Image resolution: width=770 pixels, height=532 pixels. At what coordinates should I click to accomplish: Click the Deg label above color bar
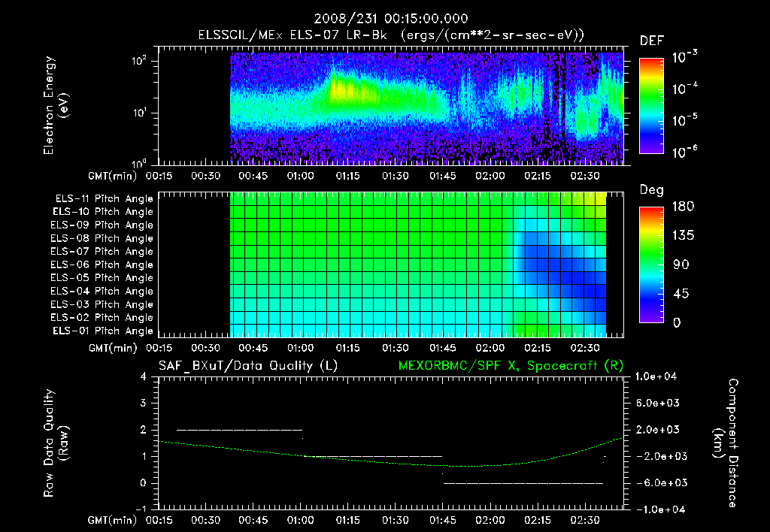tap(652, 190)
